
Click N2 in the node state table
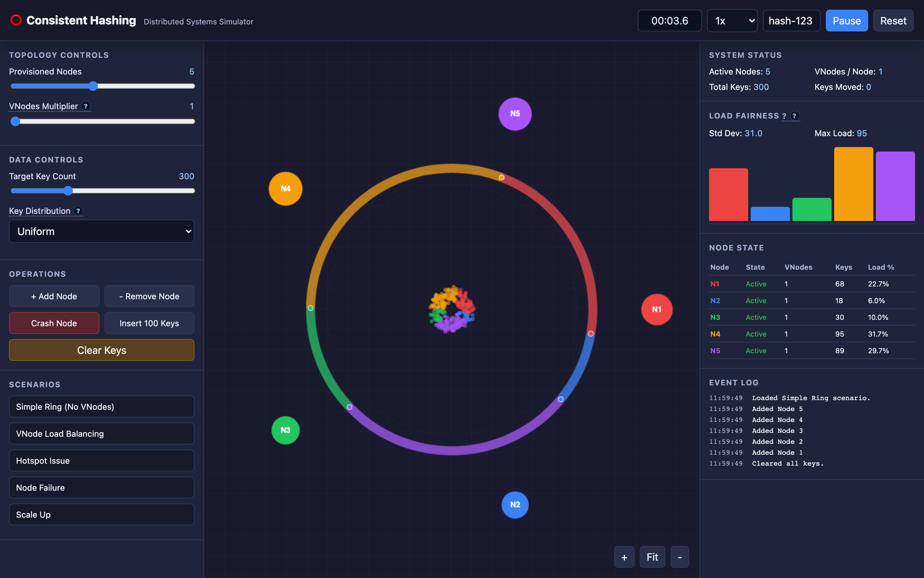[x=715, y=301]
